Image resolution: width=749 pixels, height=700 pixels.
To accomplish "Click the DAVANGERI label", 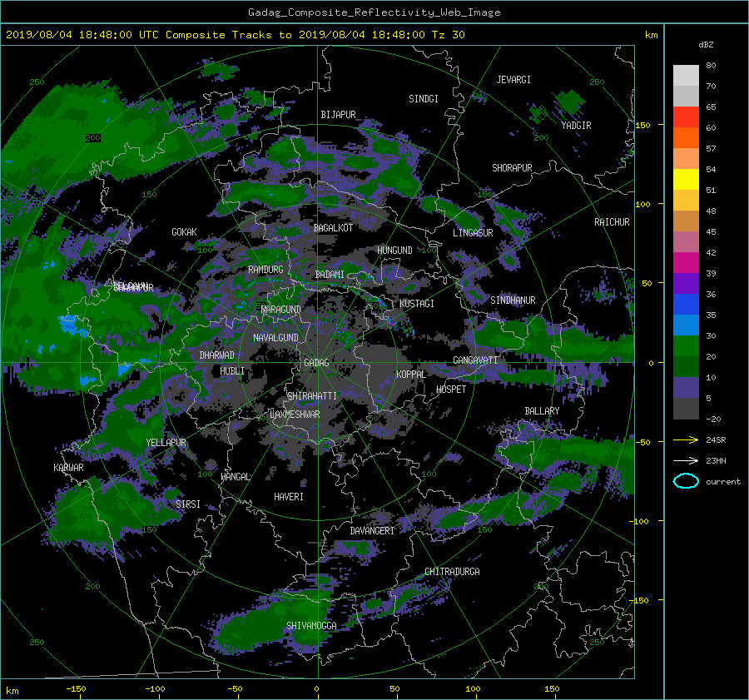I will (372, 531).
